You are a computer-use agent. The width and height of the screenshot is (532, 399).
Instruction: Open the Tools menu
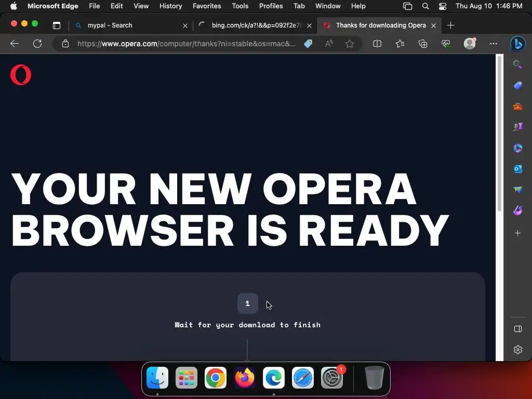240,6
